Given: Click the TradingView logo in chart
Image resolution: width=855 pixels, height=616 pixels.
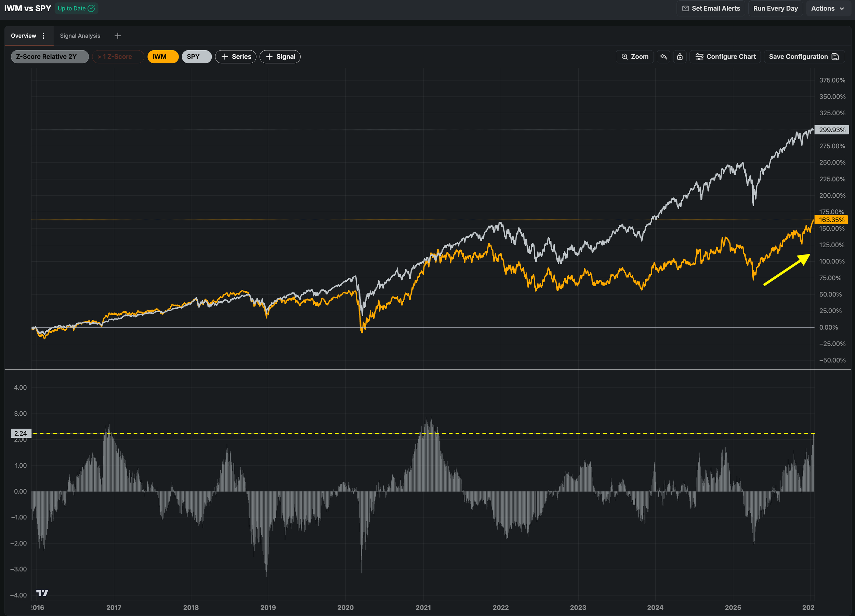Looking at the screenshot, I should coord(42,593).
